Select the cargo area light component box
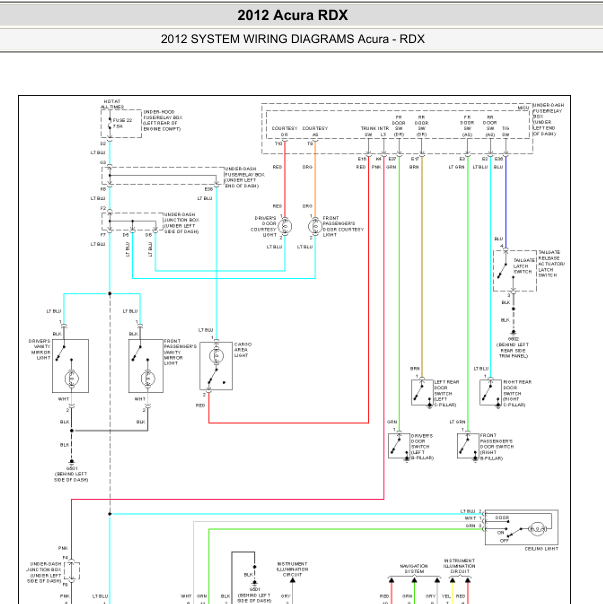The width and height of the screenshot is (603, 604). click(x=216, y=366)
